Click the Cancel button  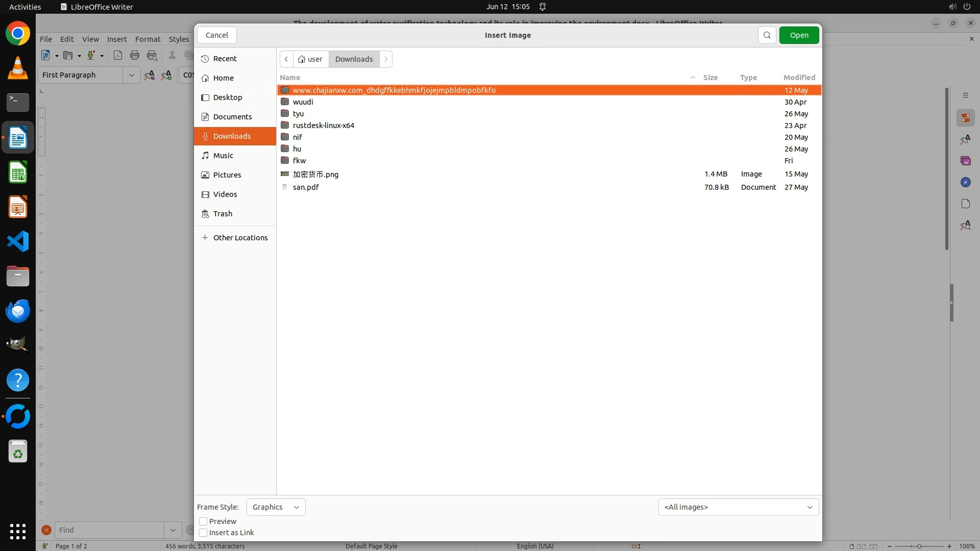pyautogui.click(x=216, y=35)
